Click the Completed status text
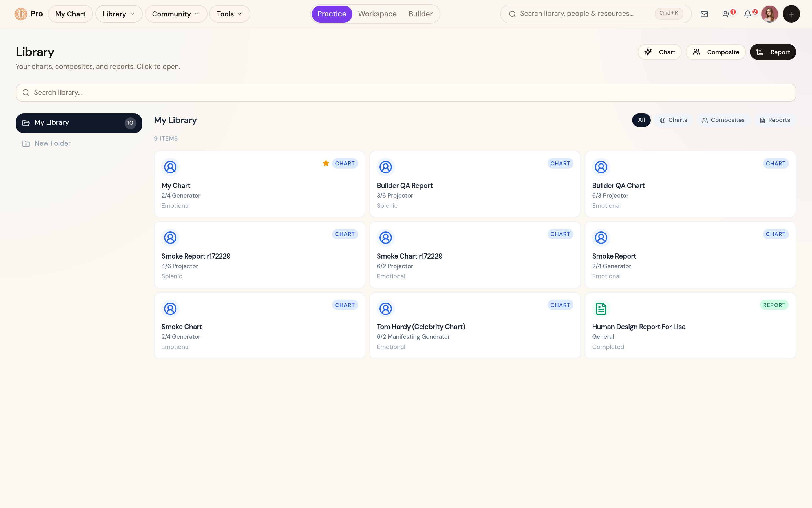Viewport: 812px width, 508px height. coord(608,347)
